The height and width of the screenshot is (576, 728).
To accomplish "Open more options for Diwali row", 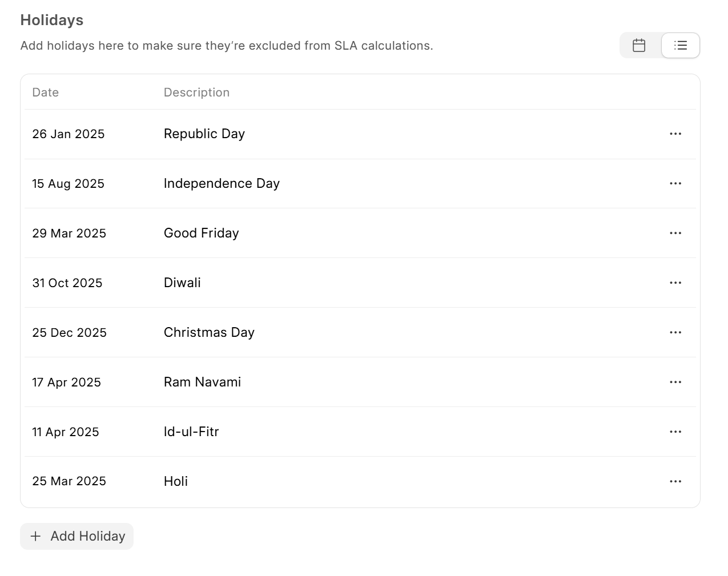I will click(675, 283).
